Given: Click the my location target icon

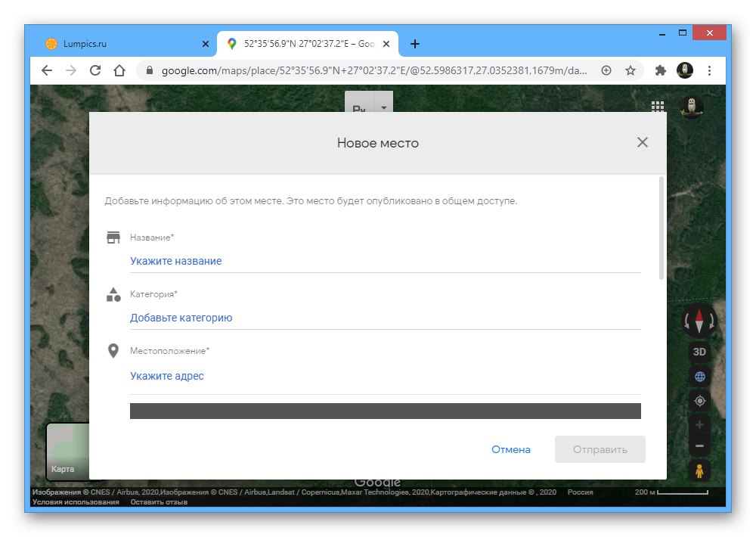Looking at the screenshot, I should (700, 401).
